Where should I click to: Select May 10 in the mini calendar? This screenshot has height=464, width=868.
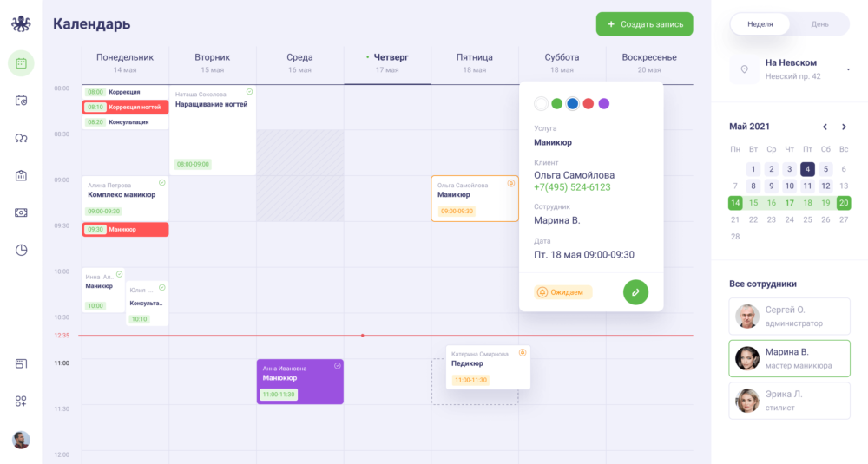[x=789, y=186]
